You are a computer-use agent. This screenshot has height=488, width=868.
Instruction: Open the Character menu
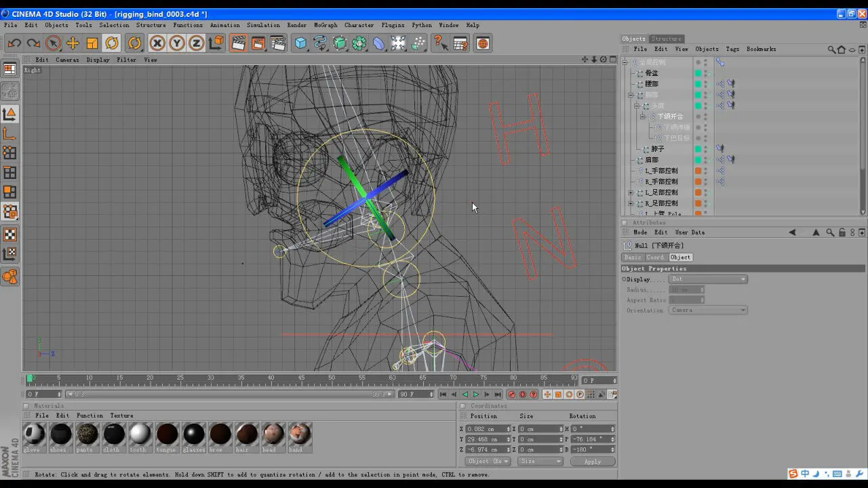pos(359,25)
